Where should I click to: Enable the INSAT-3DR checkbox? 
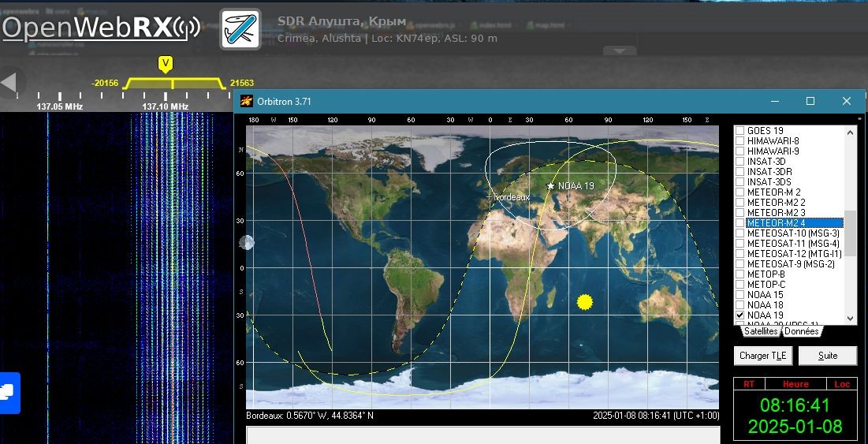point(739,172)
